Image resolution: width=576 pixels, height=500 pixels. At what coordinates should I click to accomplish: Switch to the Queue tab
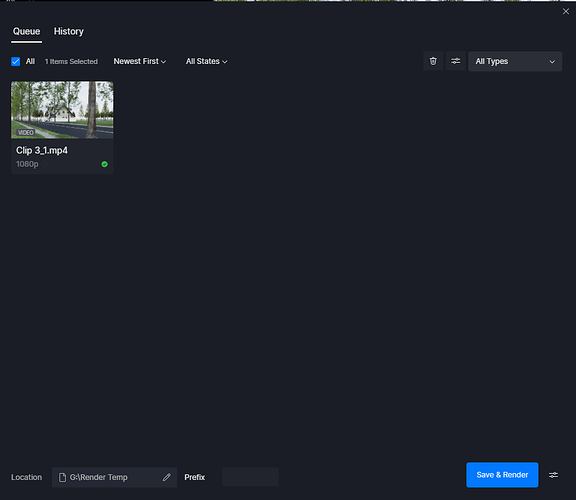[26, 32]
